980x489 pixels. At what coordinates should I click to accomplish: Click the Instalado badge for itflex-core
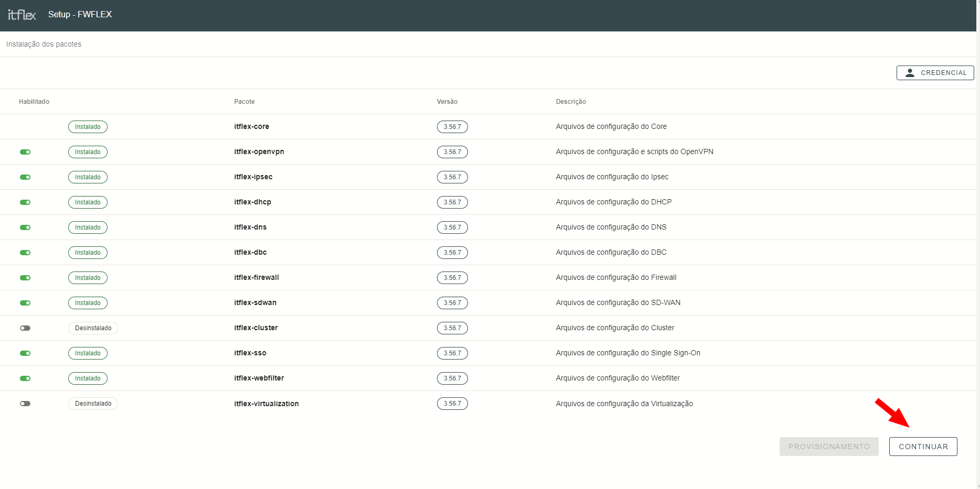pos(88,127)
